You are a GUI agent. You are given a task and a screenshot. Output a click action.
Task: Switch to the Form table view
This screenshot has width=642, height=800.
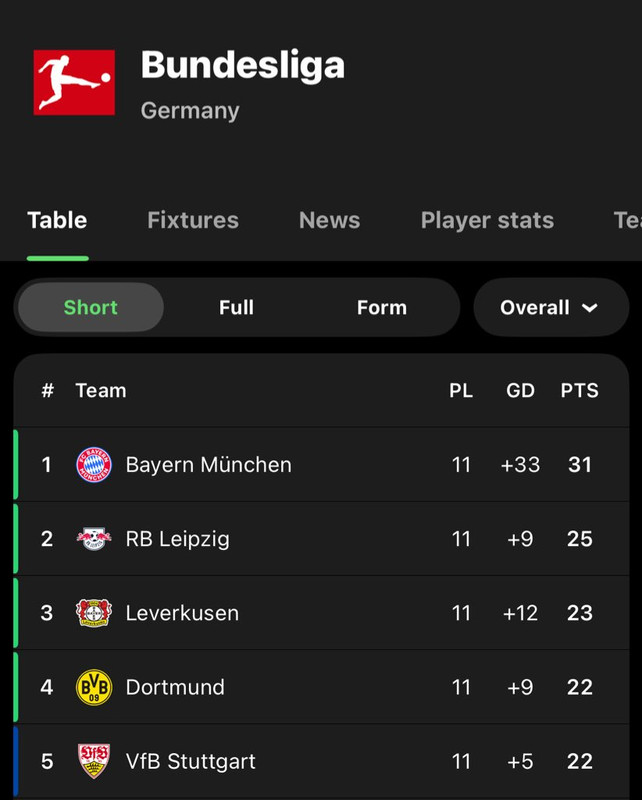(382, 307)
